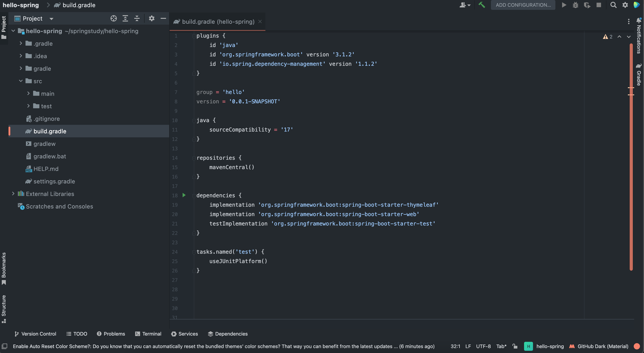Open Terminal tool window
644x353 pixels.
pyautogui.click(x=148, y=334)
